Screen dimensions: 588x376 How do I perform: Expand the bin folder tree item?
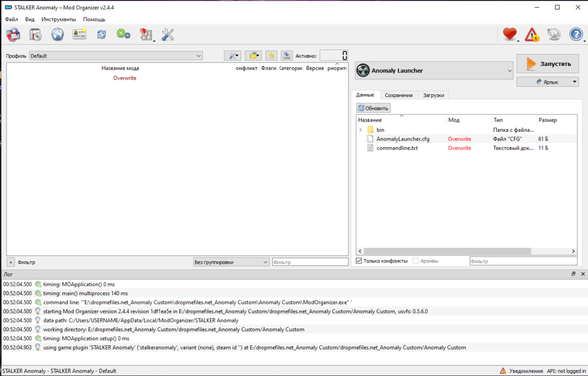pyautogui.click(x=360, y=129)
